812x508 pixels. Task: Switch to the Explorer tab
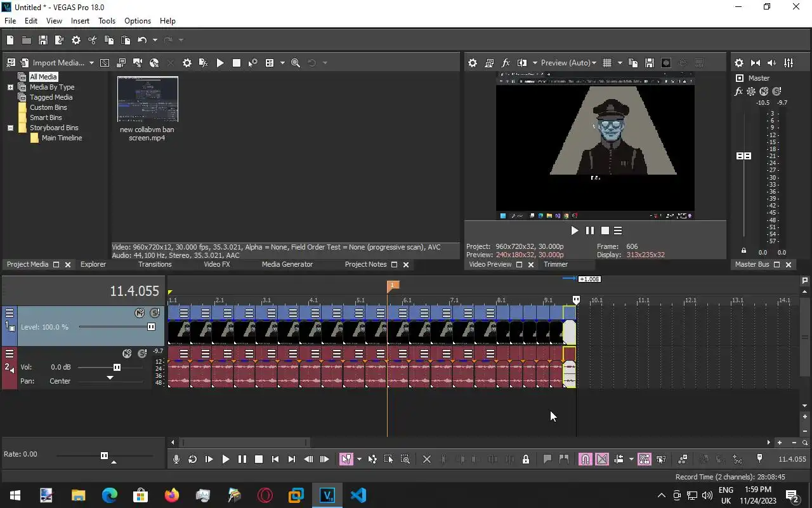[93, 264]
